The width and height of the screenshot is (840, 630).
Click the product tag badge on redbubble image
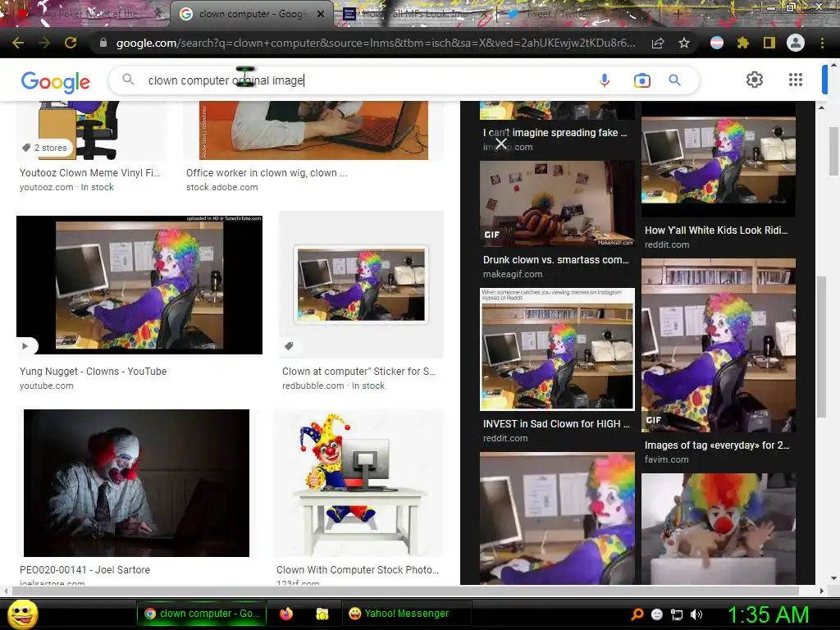(290, 346)
